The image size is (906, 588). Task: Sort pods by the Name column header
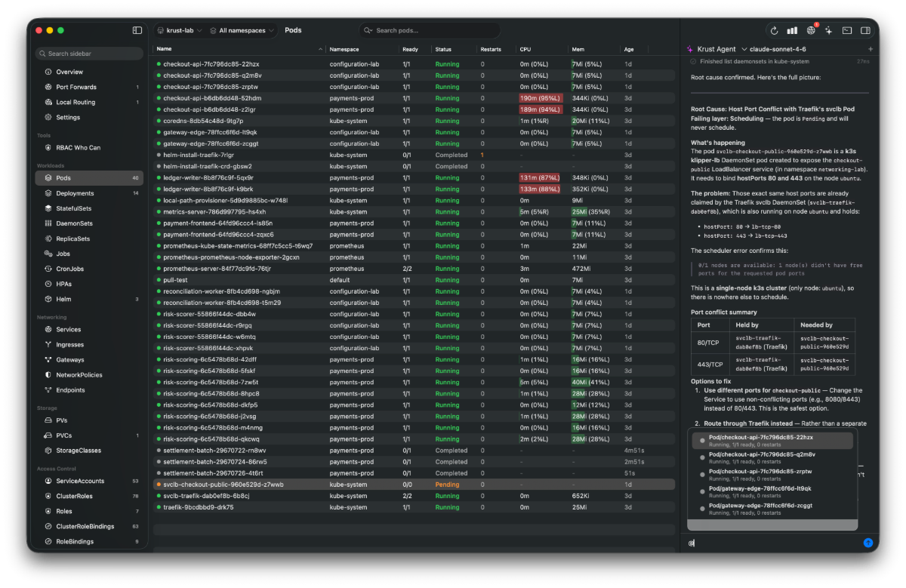click(x=165, y=49)
